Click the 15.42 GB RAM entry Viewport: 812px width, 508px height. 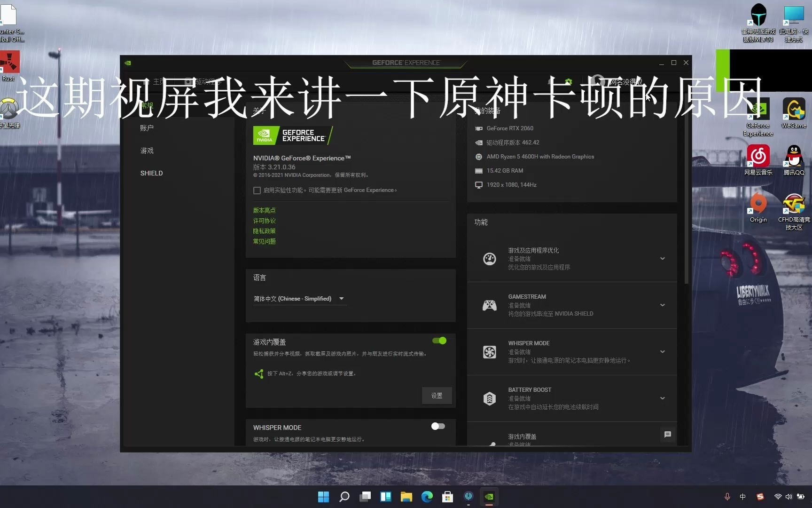coord(505,171)
